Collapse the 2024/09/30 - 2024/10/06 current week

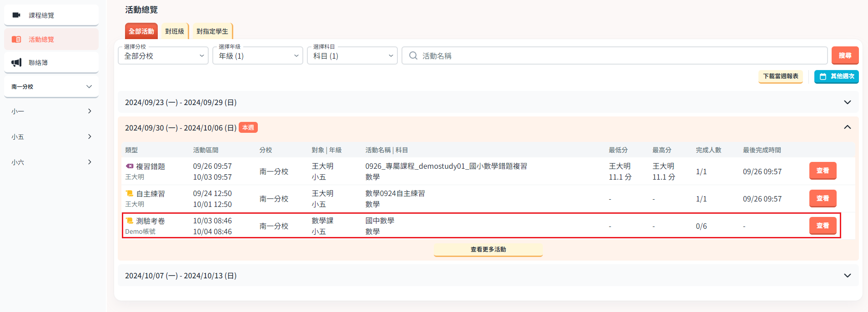pyautogui.click(x=488, y=127)
